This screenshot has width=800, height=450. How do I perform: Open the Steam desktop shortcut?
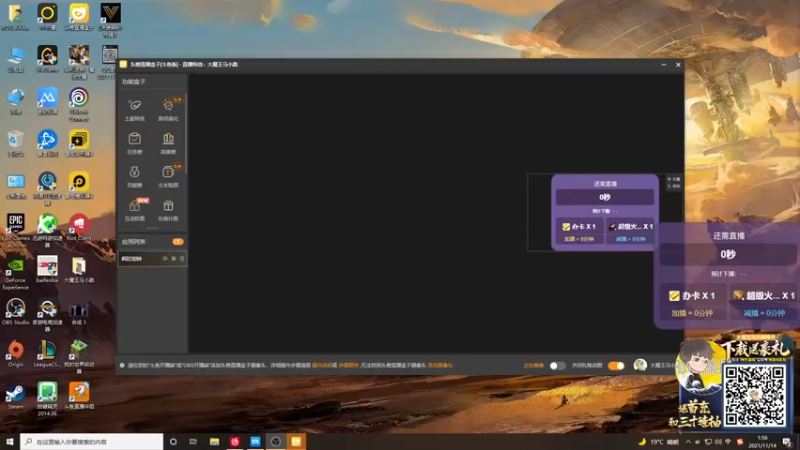(x=15, y=396)
